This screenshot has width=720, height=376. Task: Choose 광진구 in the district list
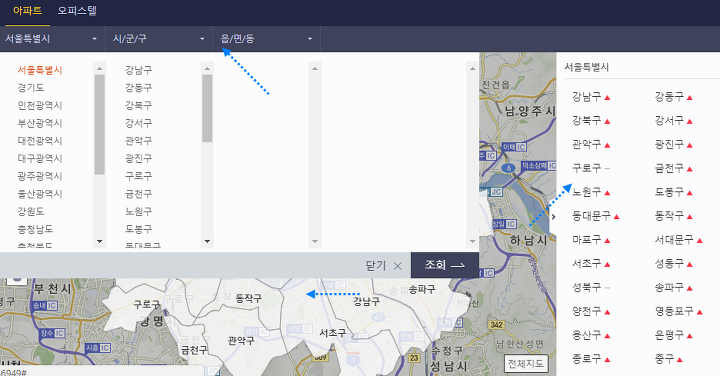point(138,158)
